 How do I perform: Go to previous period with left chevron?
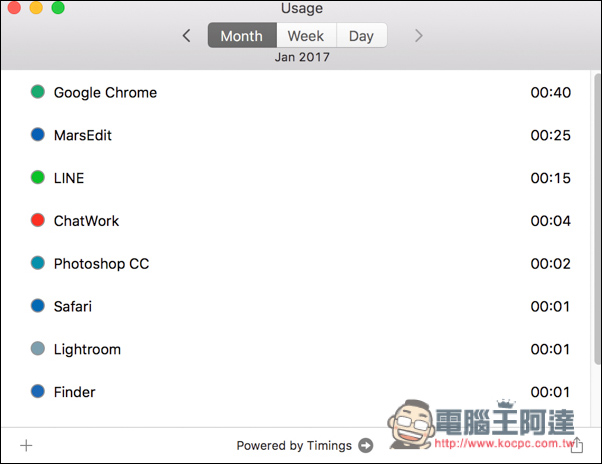pyautogui.click(x=187, y=36)
